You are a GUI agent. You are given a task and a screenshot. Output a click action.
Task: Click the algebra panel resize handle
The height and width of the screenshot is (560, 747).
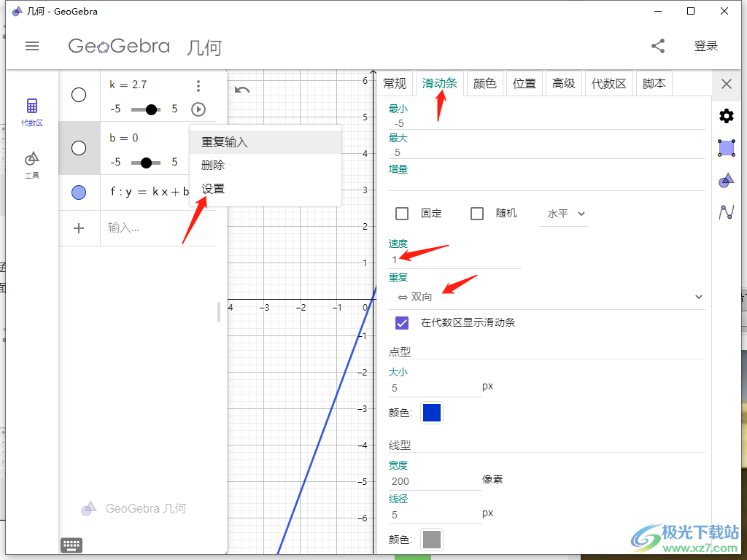tap(219, 312)
